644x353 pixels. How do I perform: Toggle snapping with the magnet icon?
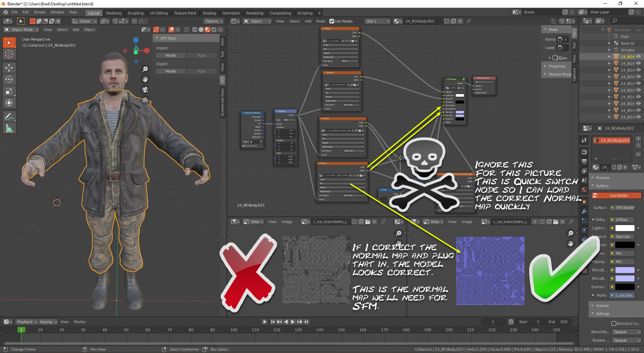(115, 21)
